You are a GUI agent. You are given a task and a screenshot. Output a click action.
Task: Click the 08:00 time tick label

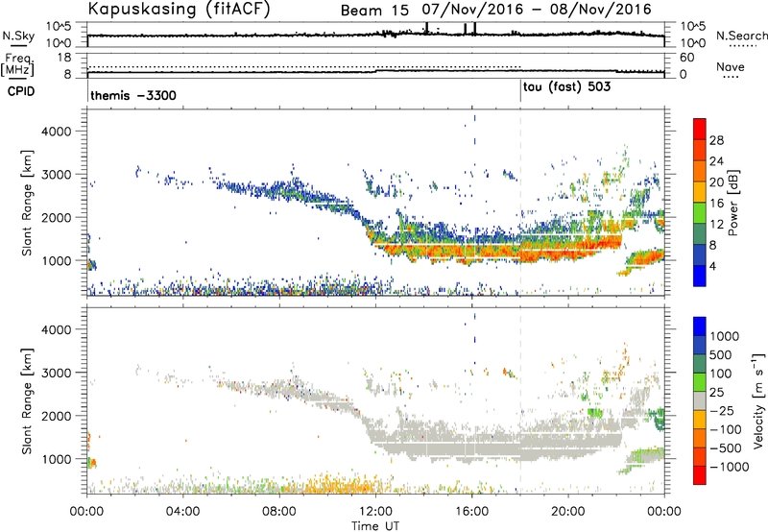(x=279, y=512)
